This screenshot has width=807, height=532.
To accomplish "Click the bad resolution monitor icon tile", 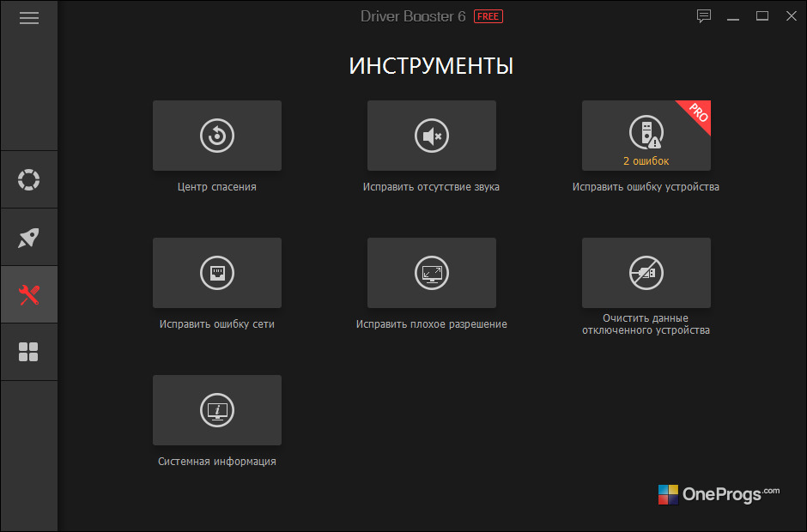I will point(432,273).
